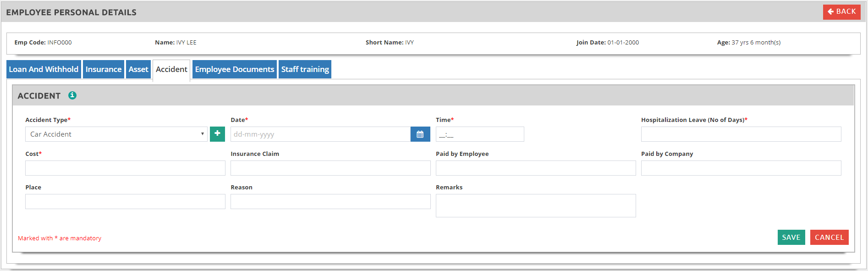Focus the Date input field
Image resolution: width=868 pixels, height=271 pixels.
(x=320, y=134)
